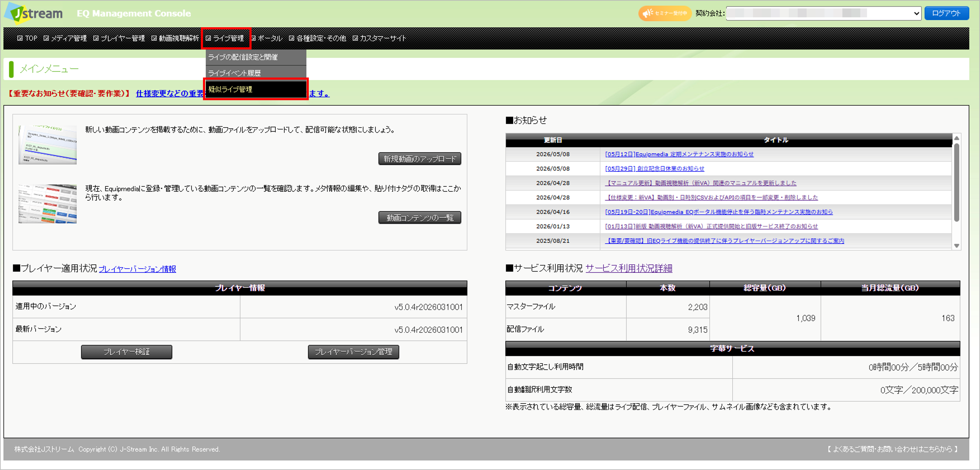Open the 01月13日 新VA 正式提供開始 notice
This screenshot has height=470, width=980.
(711, 227)
